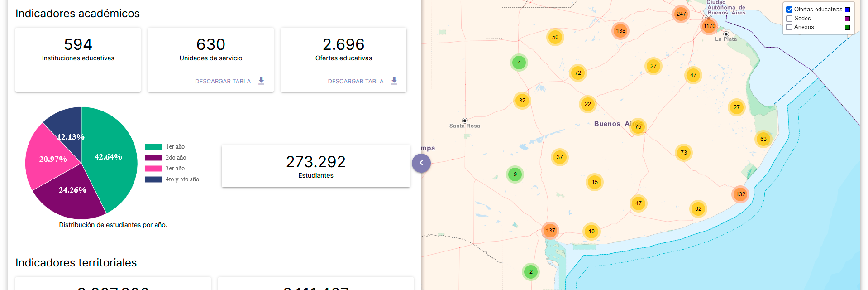Click the 247 cluster marker on map

pos(681,14)
